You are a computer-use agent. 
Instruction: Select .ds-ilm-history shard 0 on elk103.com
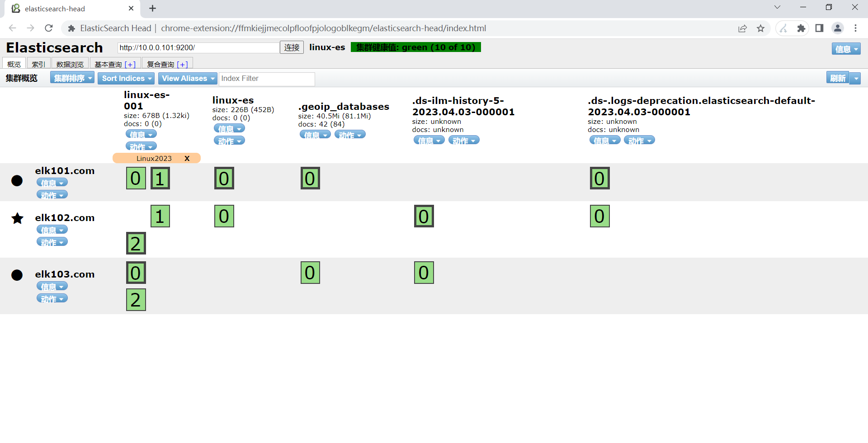pyautogui.click(x=424, y=273)
